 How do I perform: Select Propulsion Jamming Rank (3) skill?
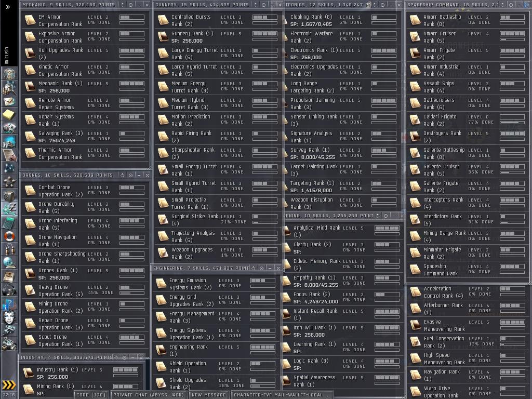tap(343, 103)
